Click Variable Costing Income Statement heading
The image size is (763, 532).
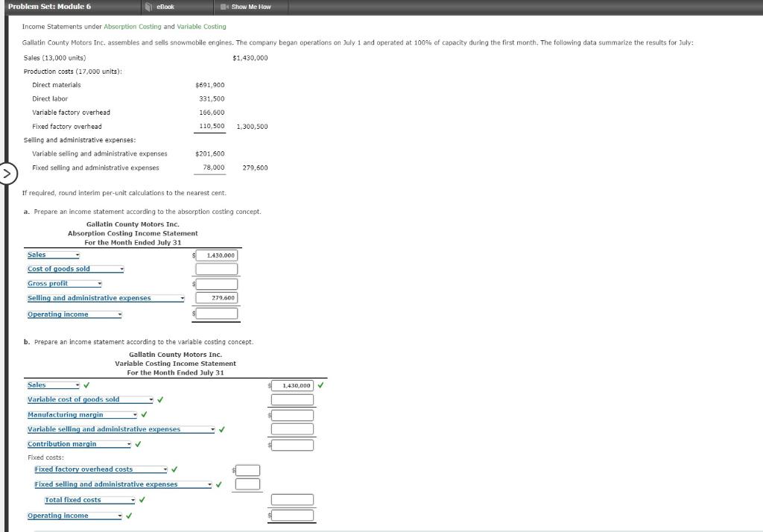tap(175, 364)
